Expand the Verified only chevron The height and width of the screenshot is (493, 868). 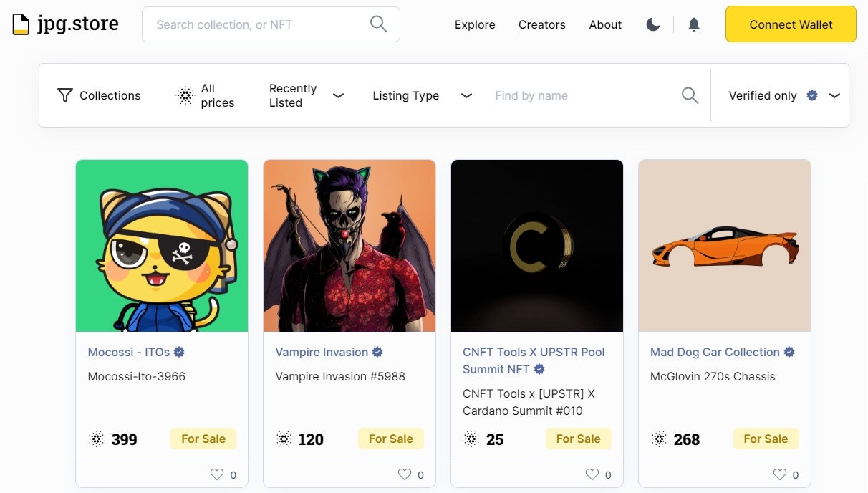pos(834,95)
